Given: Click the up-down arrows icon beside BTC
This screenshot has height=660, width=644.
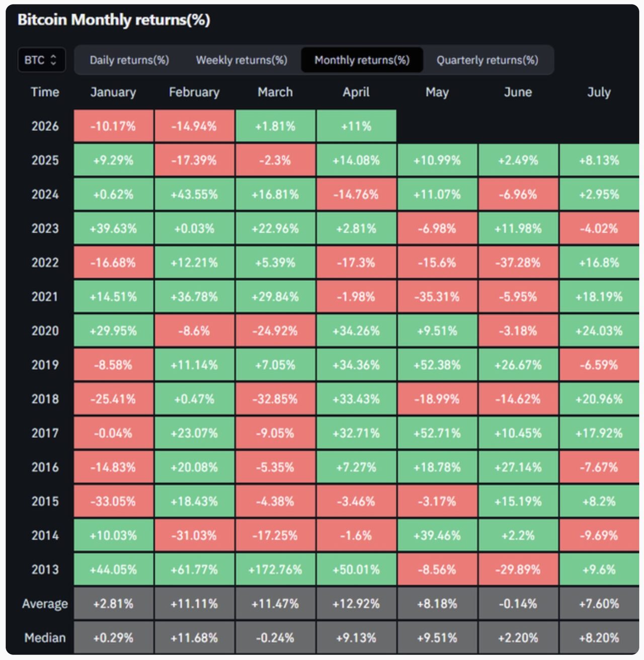Looking at the screenshot, I should click(x=54, y=60).
